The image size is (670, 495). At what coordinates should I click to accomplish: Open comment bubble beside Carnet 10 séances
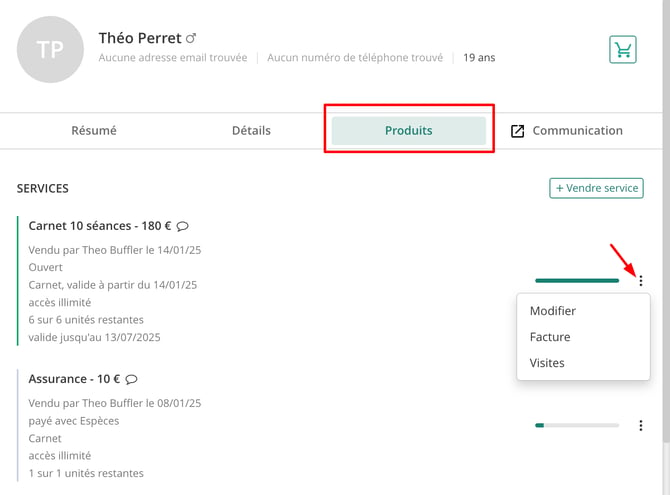click(182, 226)
